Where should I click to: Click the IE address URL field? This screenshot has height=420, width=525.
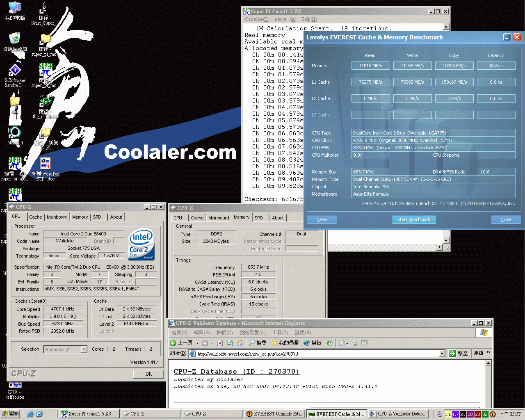(x=317, y=354)
